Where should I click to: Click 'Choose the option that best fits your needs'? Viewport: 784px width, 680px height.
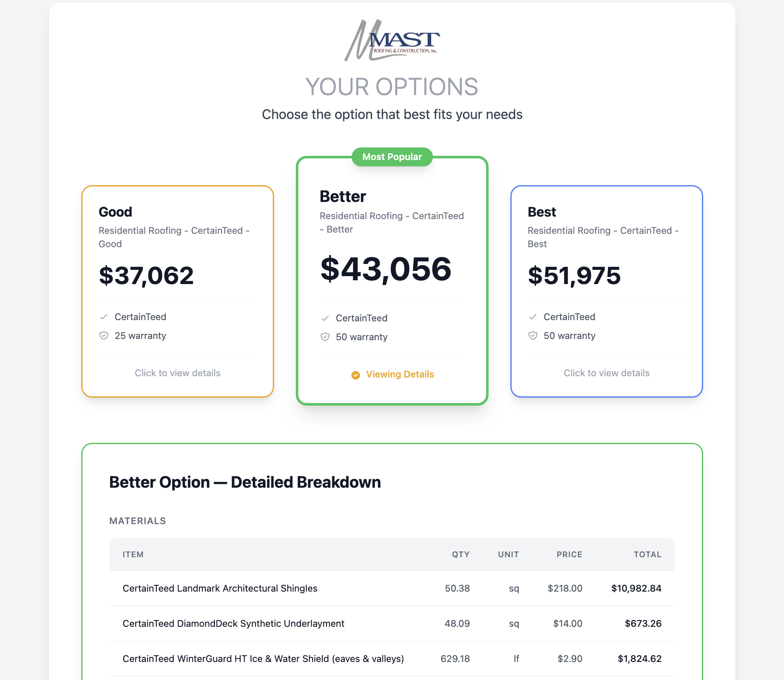click(392, 114)
